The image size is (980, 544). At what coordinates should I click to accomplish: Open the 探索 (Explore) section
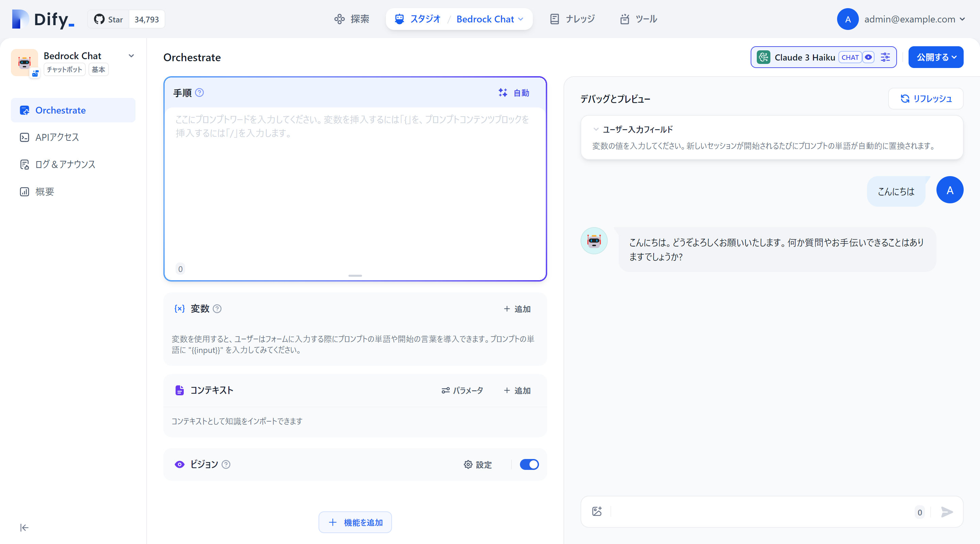(351, 19)
